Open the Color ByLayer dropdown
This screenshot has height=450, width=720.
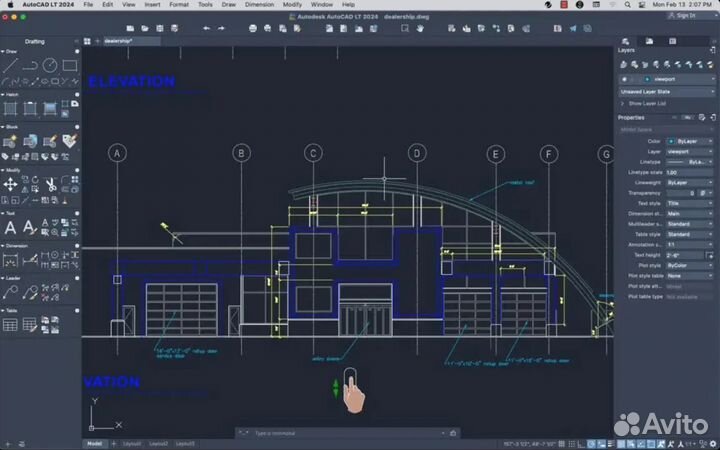tap(690, 141)
